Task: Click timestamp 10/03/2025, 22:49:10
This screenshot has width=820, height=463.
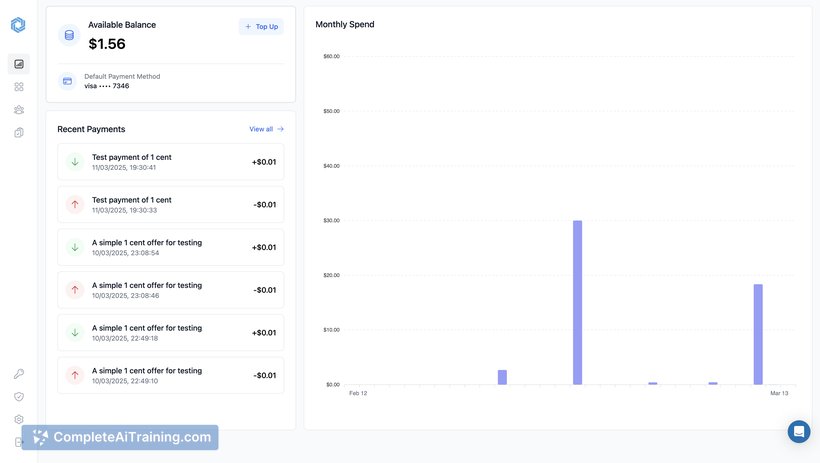Action: 125,381
